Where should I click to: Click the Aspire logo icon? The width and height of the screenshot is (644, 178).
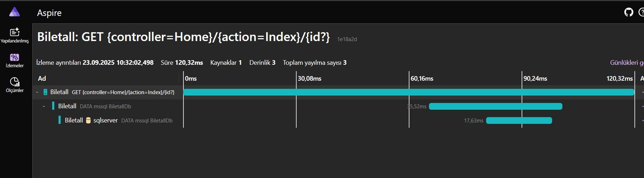pyautogui.click(x=15, y=12)
